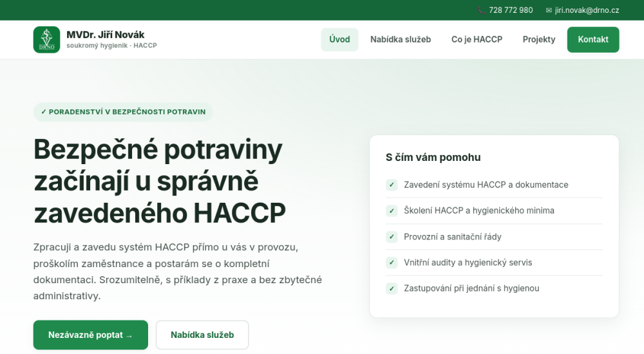The image size is (644, 354).
Task: Click the text Zastupování při jednání s hygienou
Action: point(471,288)
